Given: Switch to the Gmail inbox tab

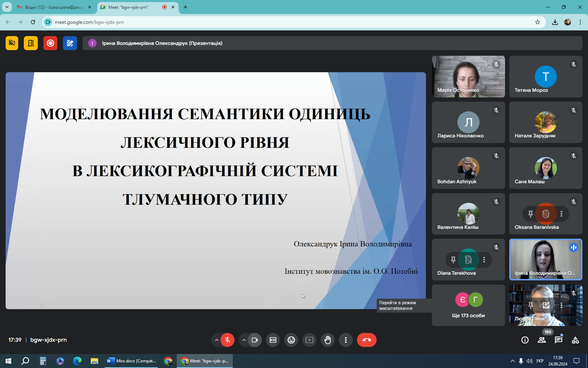Looking at the screenshot, I should pyautogui.click(x=52, y=7).
